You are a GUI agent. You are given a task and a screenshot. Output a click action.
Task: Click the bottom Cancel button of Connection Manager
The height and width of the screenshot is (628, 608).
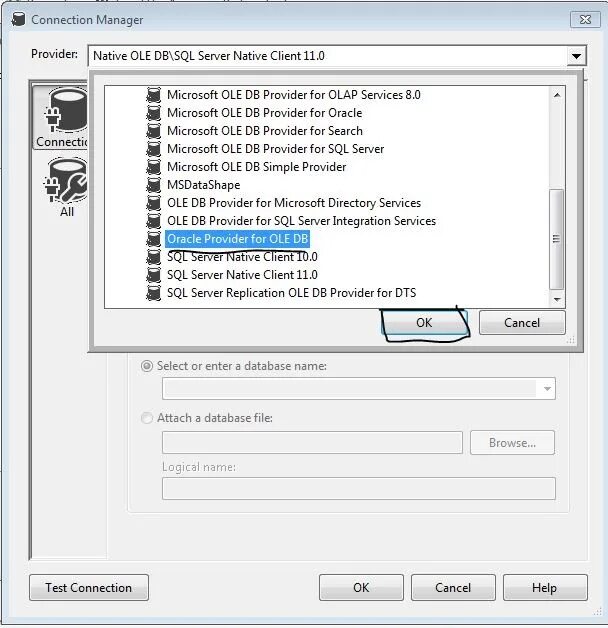pos(453,588)
